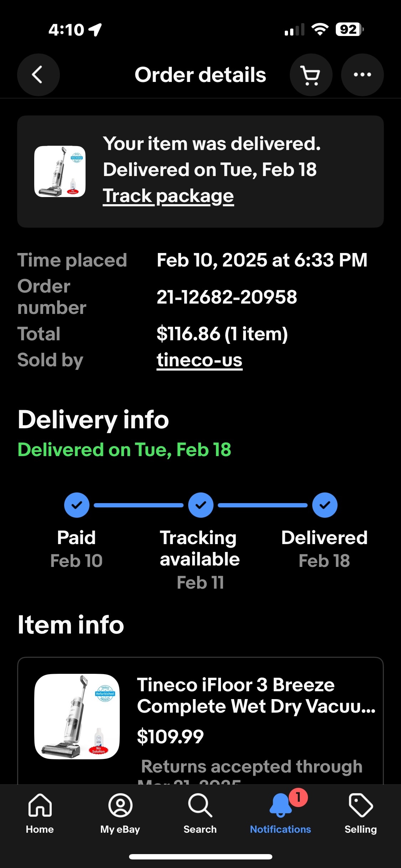Open the shopping cart
This screenshot has width=401, height=868.
(311, 75)
